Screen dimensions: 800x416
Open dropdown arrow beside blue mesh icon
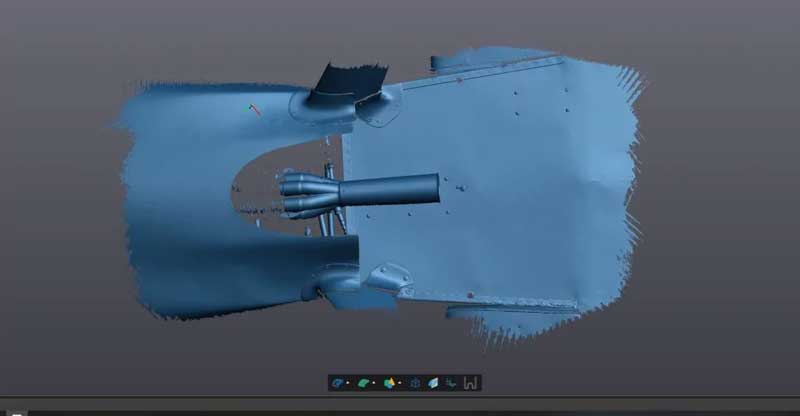pyautogui.click(x=347, y=383)
